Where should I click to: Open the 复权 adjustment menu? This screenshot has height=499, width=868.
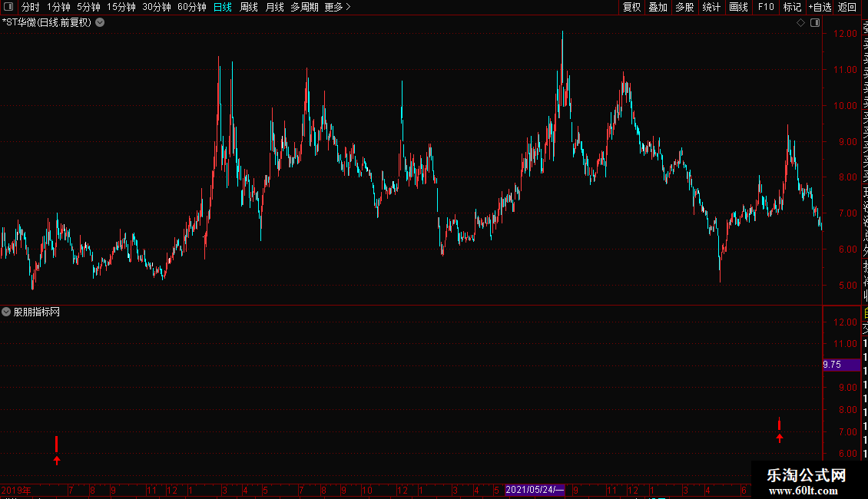coord(631,7)
